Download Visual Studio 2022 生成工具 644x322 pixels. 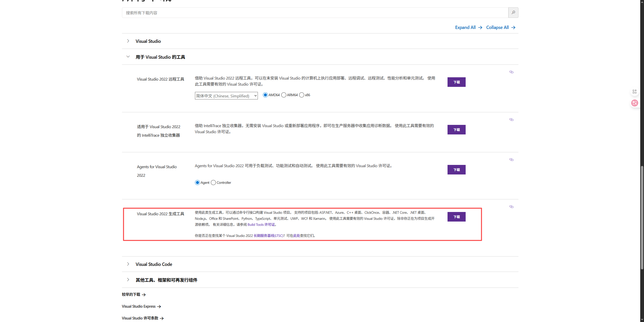[x=456, y=217]
